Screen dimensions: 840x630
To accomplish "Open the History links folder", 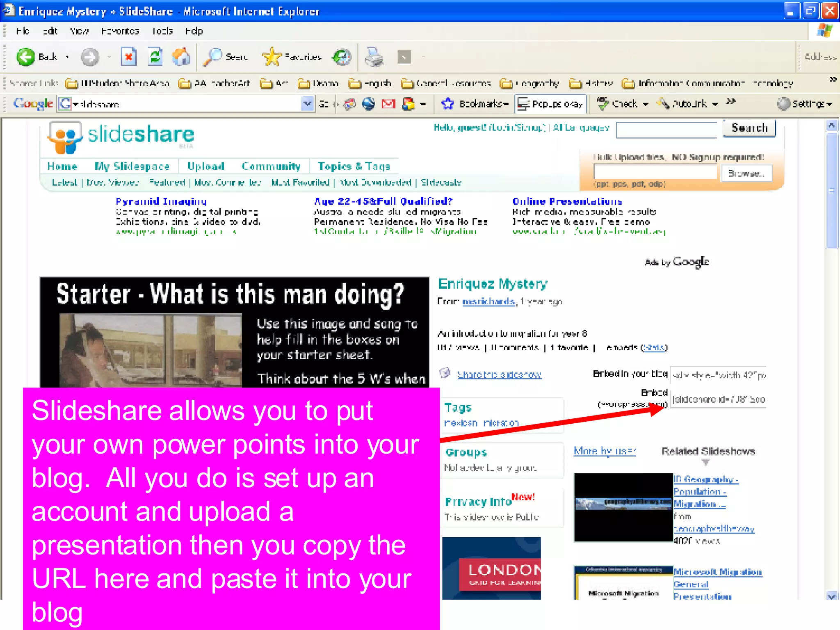I will 591,84.
